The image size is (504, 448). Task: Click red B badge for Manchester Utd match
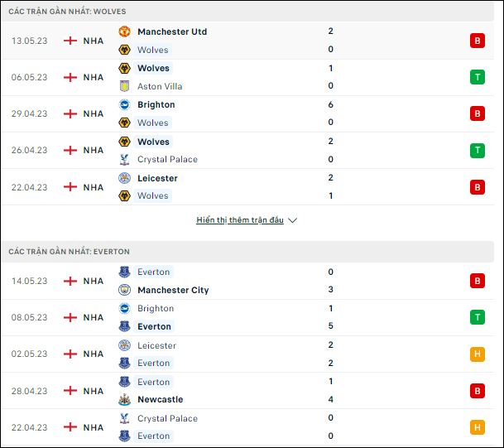[x=478, y=41]
